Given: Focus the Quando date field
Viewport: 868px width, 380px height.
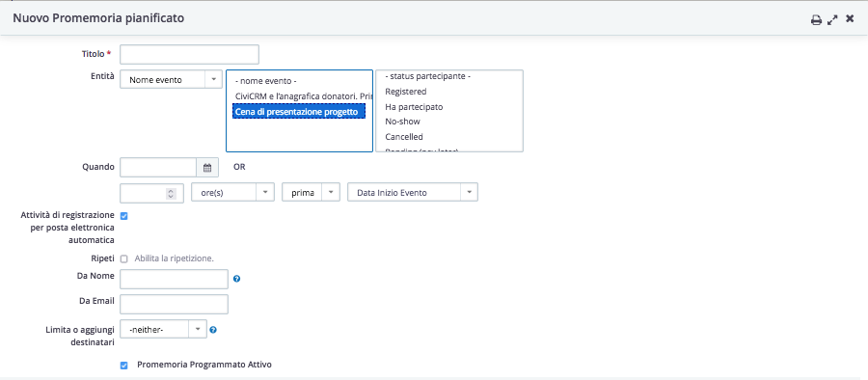Looking at the screenshot, I should [158, 167].
